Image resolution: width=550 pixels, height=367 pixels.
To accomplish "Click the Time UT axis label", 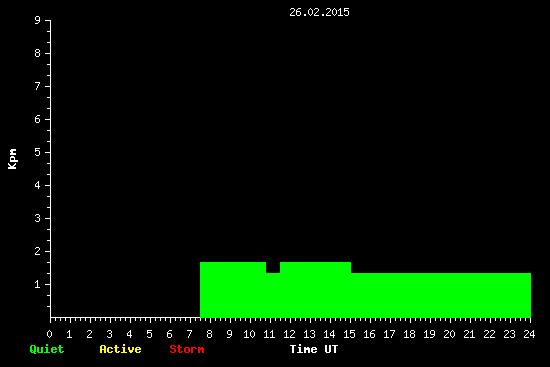I will 314,349.
